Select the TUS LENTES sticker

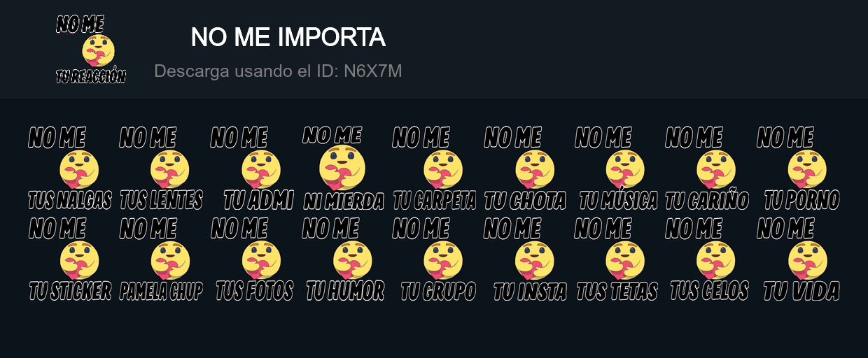pos(161,168)
